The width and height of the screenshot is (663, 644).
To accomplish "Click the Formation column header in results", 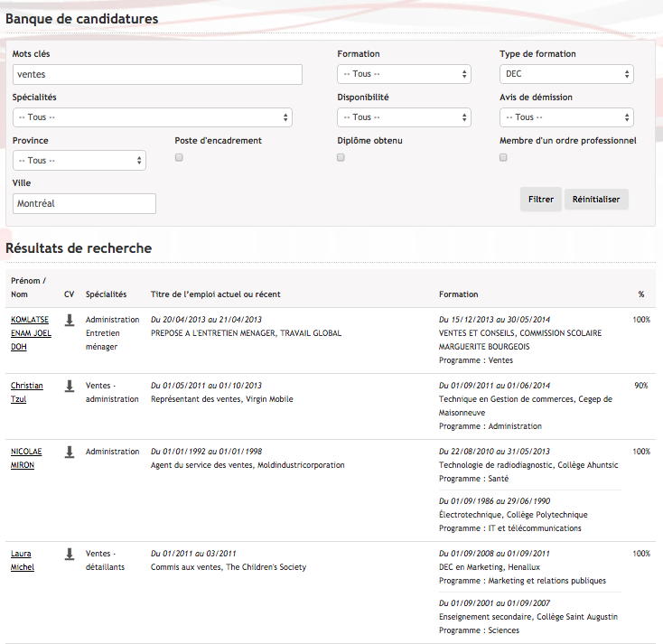I will [x=458, y=294].
